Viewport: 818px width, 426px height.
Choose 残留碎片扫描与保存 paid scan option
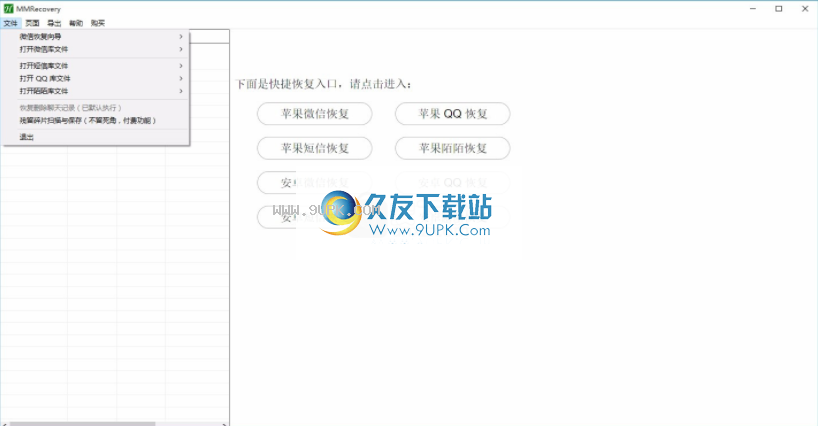[96, 120]
